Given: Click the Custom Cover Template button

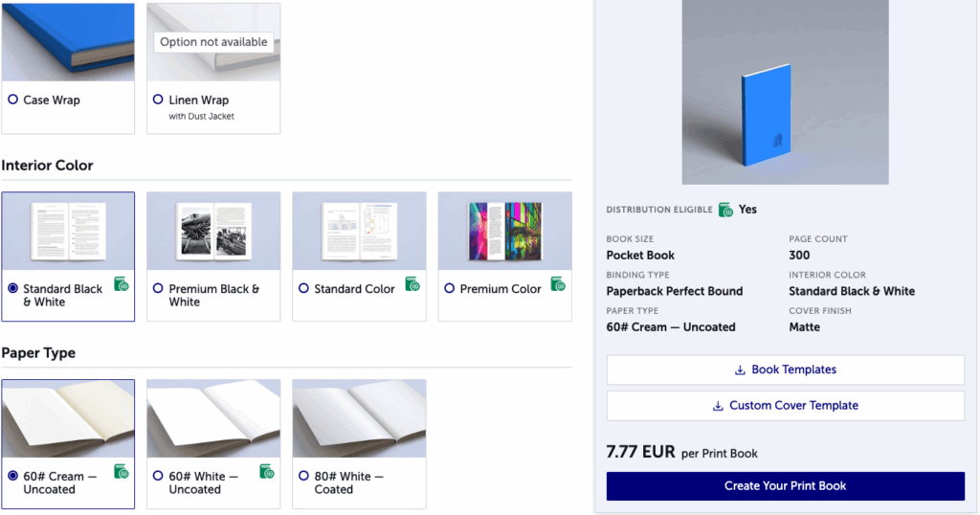Looking at the screenshot, I should pyautogui.click(x=786, y=406).
